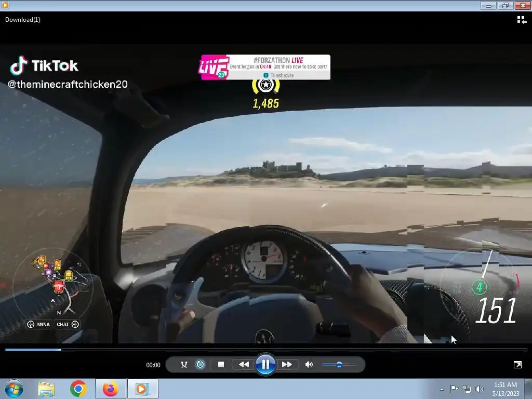The height and width of the screenshot is (399, 532).
Task: Close the Media Player window
Action: pos(523,5)
